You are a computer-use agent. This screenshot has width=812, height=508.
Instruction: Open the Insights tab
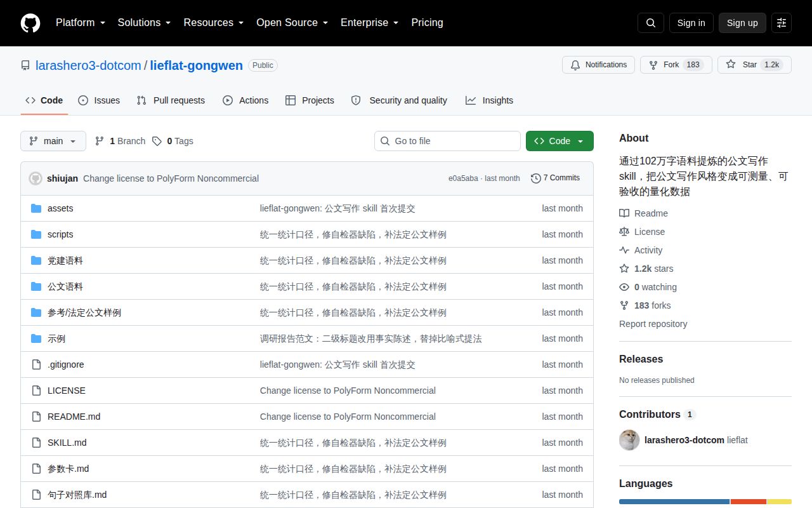pyautogui.click(x=489, y=100)
